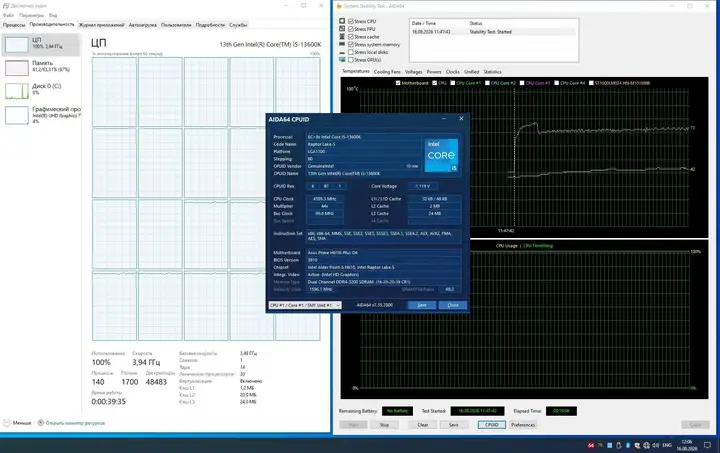The image size is (720, 453).
Task: Click the memory module icon beside Stress system memory
Action: tap(342, 44)
